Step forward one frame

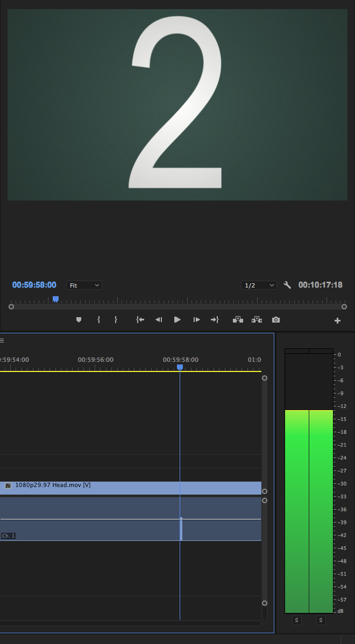(x=197, y=319)
